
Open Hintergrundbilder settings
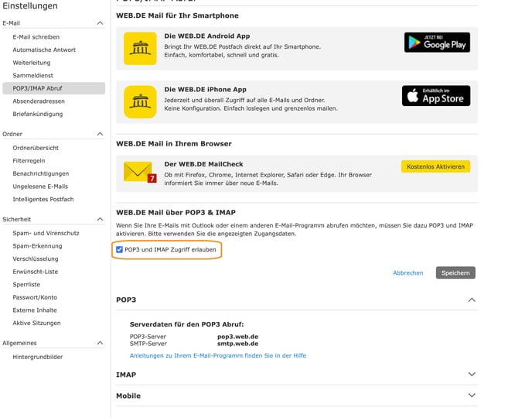pyautogui.click(x=38, y=357)
